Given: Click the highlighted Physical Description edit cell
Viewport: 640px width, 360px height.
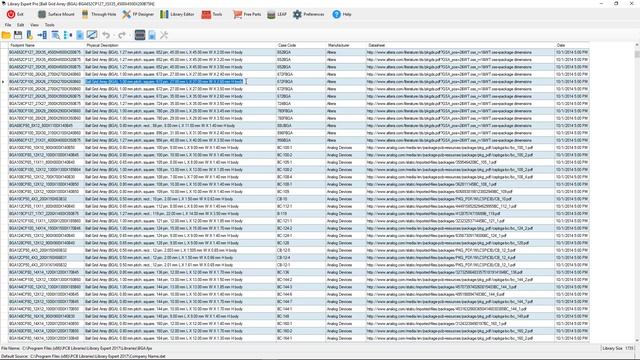Looking at the screenshot, I should point(180,82).
